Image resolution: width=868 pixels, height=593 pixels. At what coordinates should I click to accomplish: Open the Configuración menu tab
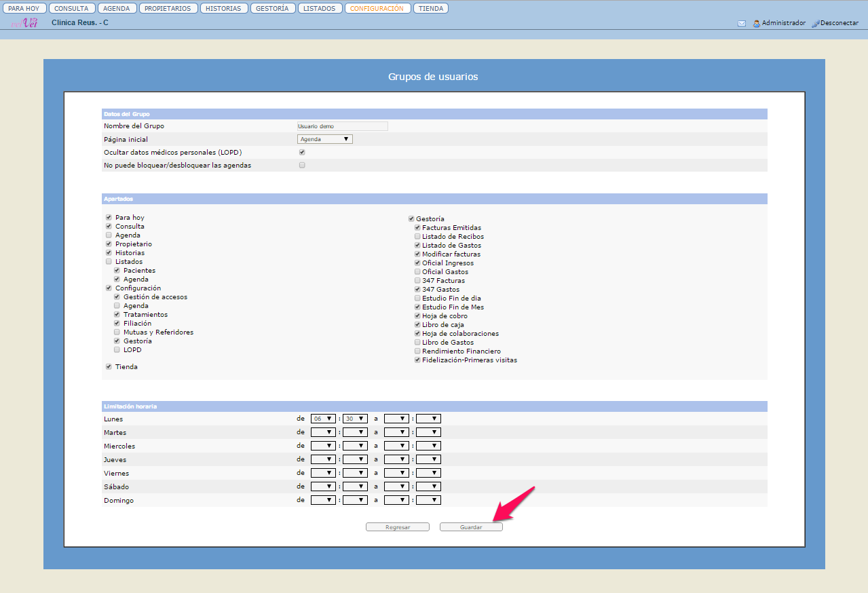(377, 9)
